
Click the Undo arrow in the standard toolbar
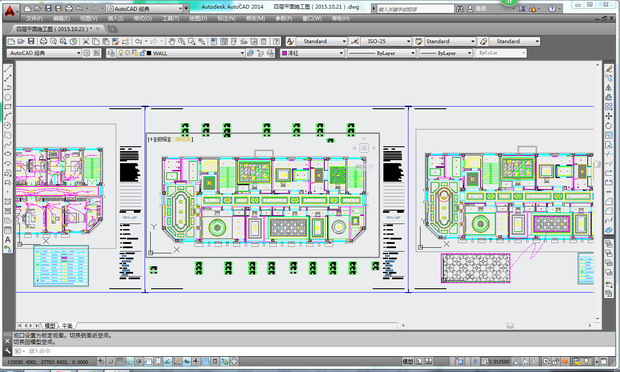pyautogui.click(x=138, y=42)
